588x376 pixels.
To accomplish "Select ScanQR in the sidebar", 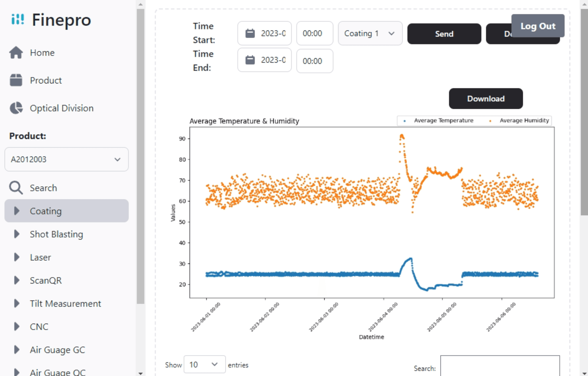I will 46,281.
